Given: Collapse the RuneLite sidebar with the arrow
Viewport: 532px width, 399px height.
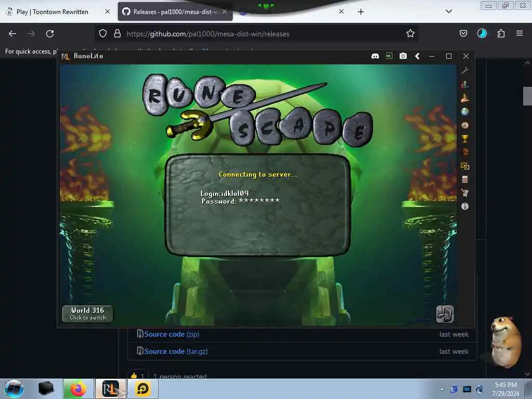Looking at the screenshot, I should point(417,56).
